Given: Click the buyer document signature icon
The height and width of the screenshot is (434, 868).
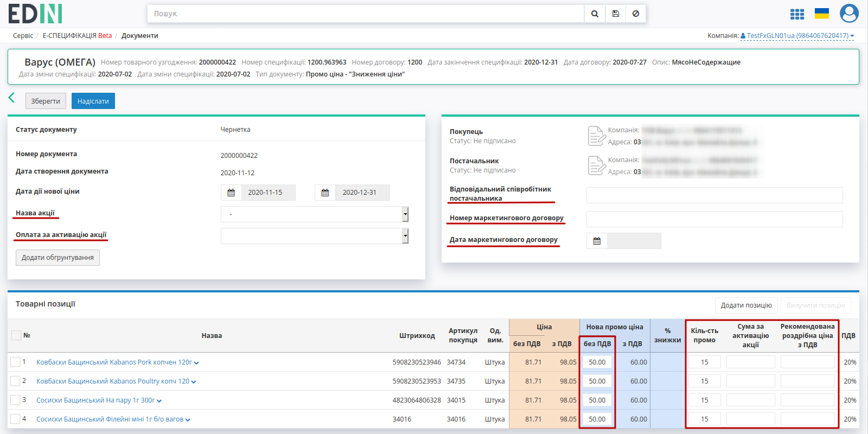Looking at the screenshot, I should tap(596, 136).
